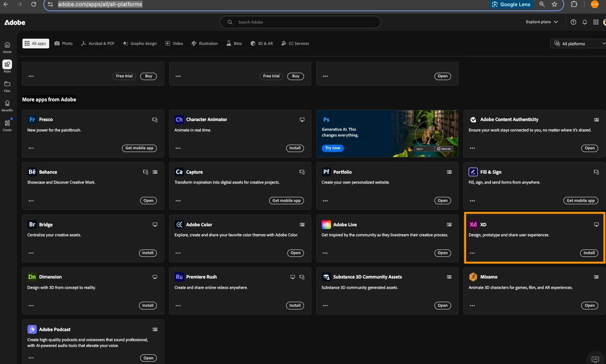Click the Adobe Color icon
Image resolution: width=606 pixels, height=364 pixels.
pos(179,224)
